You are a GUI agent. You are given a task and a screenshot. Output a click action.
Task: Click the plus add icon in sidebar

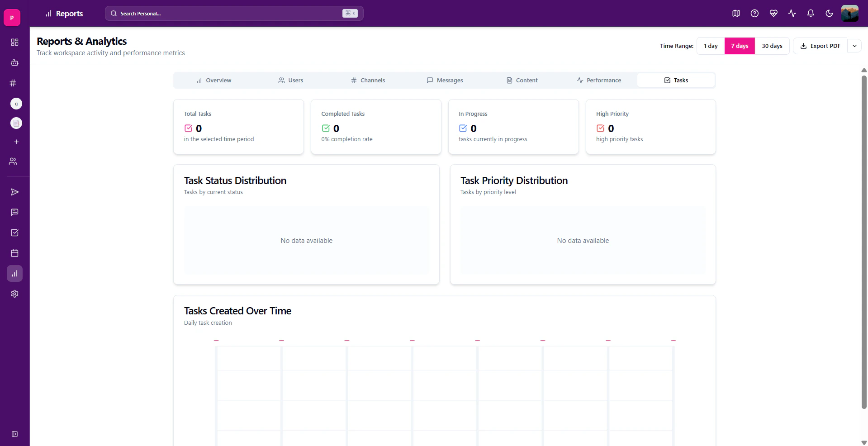click(16, 142)
